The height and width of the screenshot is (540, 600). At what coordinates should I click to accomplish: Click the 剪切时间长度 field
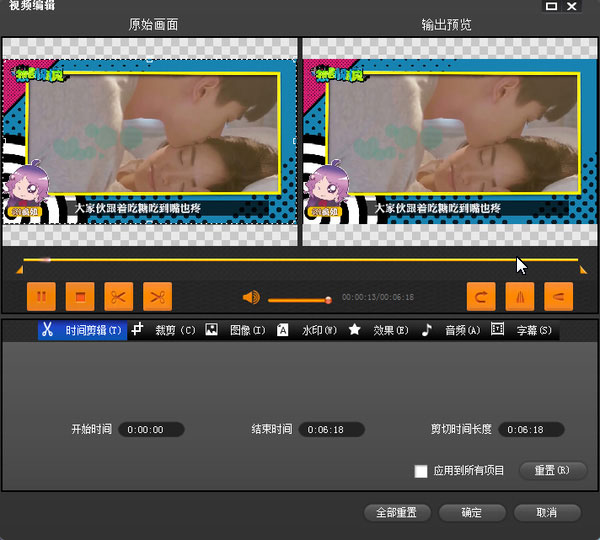pyautogui.click(x=531, y=429)
